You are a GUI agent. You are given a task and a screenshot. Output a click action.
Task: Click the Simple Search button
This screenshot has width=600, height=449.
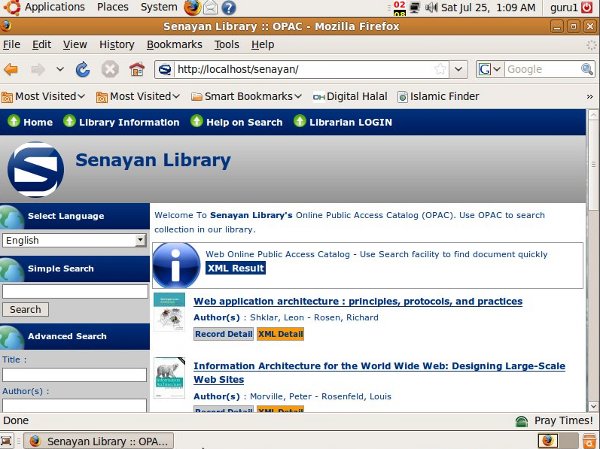pyautogui.click(x=25, y=310)
